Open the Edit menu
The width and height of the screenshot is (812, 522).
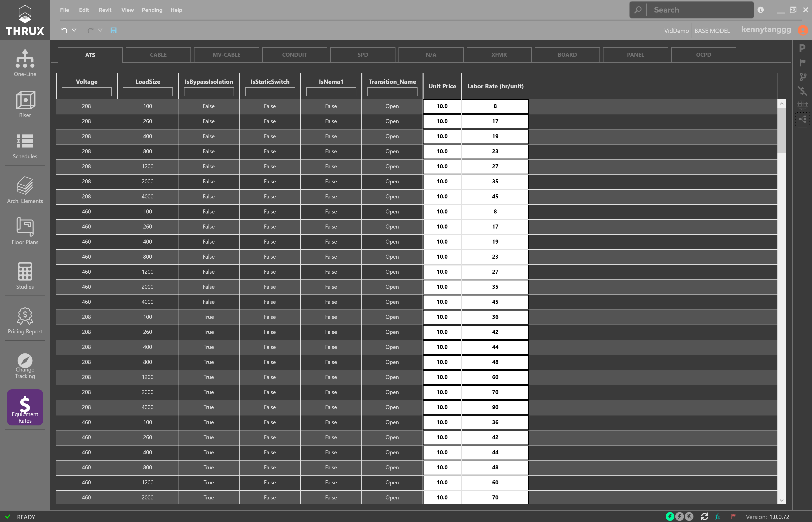[x=84, y=10]
